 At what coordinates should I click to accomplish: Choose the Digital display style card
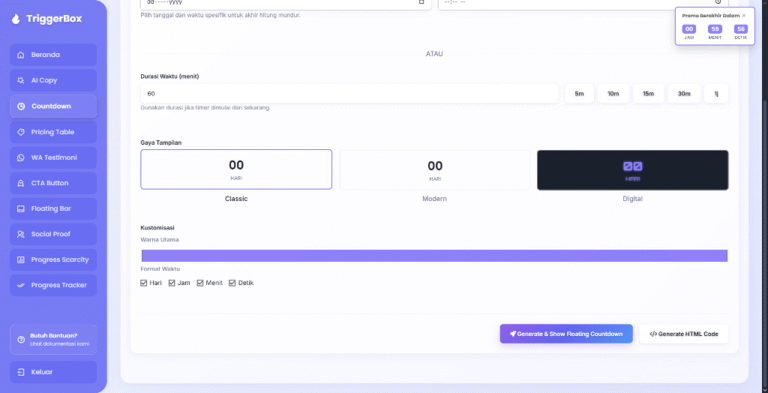coord(632,170)
